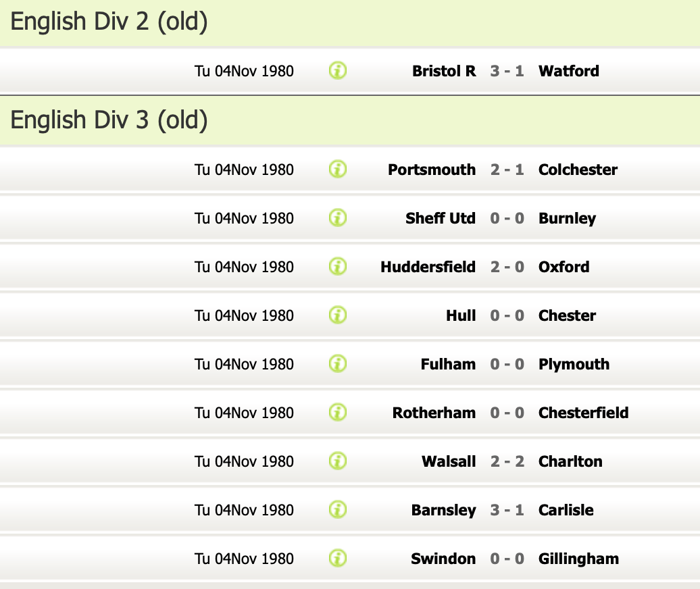Click the info icon for Hull vs Chester

[x=338, y=315]
